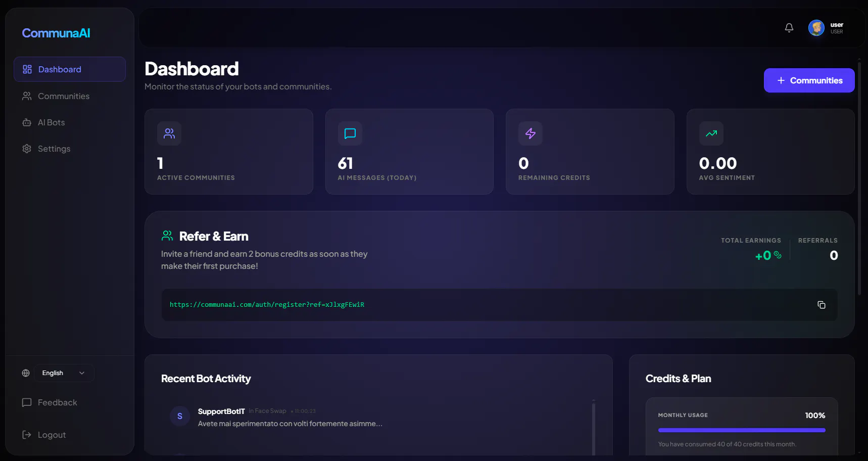Open the AI Bots menu item
This screenshot has height=461, width=868.
[x=70, y=122]
